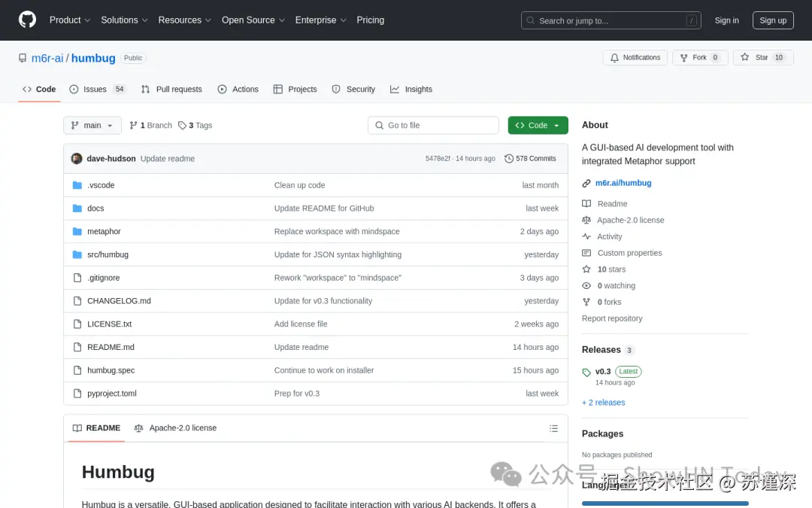Switch to the Issues tab
The width and height of the screenshot is (812, 508).
tap(97, 89)
